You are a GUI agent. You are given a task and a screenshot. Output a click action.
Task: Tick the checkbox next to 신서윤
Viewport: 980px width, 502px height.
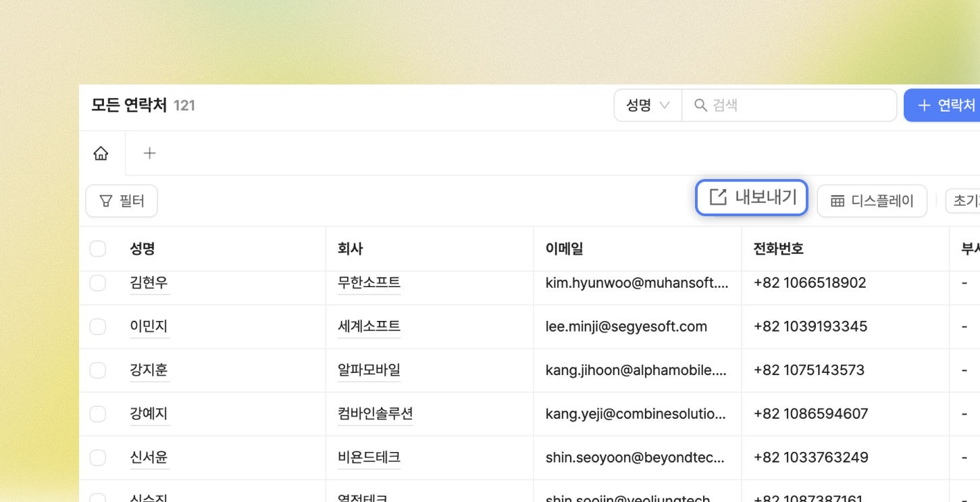[x=98, y=457]
